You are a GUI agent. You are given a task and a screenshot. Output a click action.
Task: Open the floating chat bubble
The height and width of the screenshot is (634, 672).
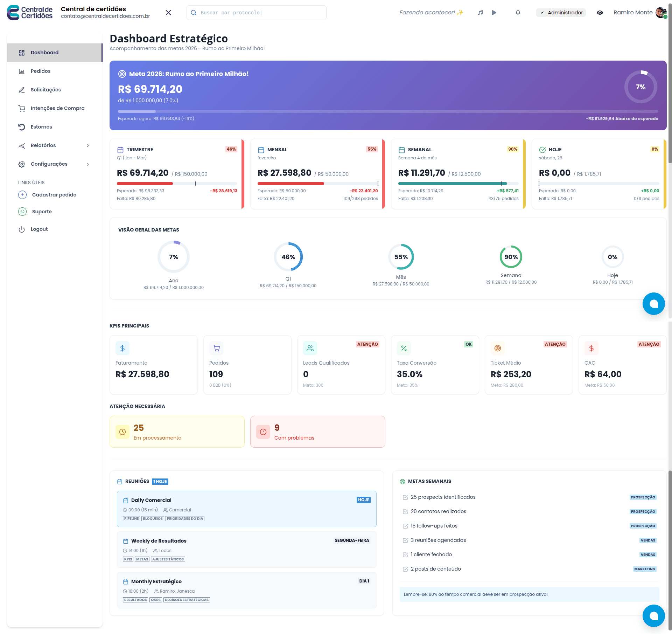pos(654,615)
